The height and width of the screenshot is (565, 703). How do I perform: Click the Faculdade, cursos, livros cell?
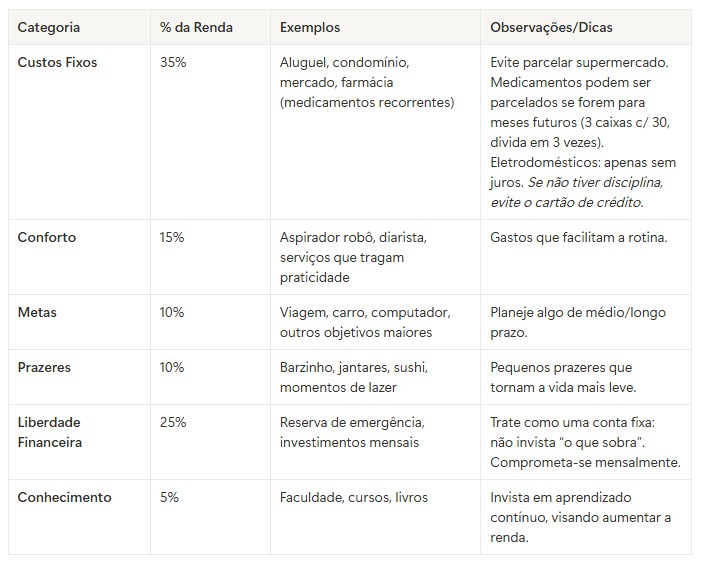point(354,497)
